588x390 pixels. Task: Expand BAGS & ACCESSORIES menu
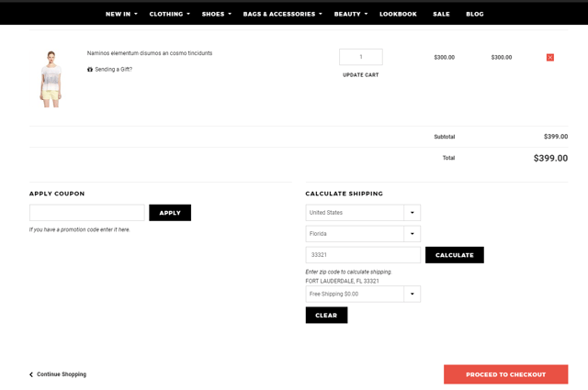point(282,14)
